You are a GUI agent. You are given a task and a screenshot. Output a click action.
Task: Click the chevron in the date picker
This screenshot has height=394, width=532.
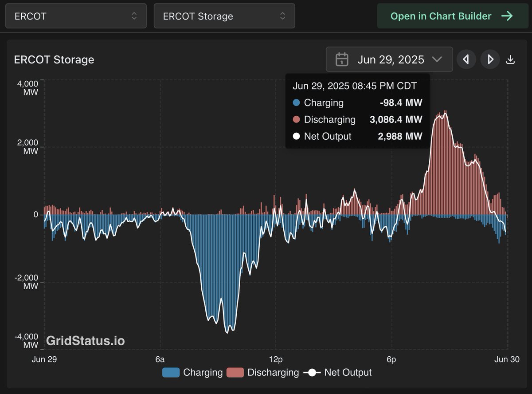[437, 59]
